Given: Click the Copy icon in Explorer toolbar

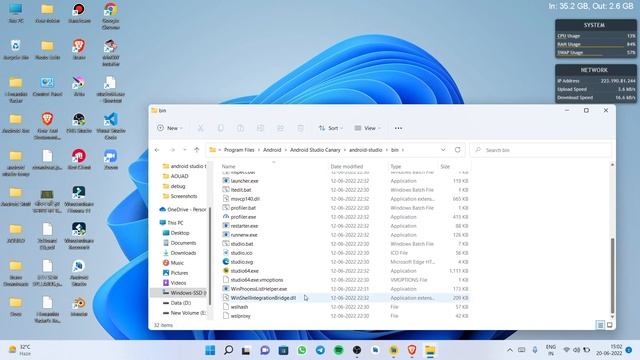Looking at the screenshot, I should click(220, 128).
